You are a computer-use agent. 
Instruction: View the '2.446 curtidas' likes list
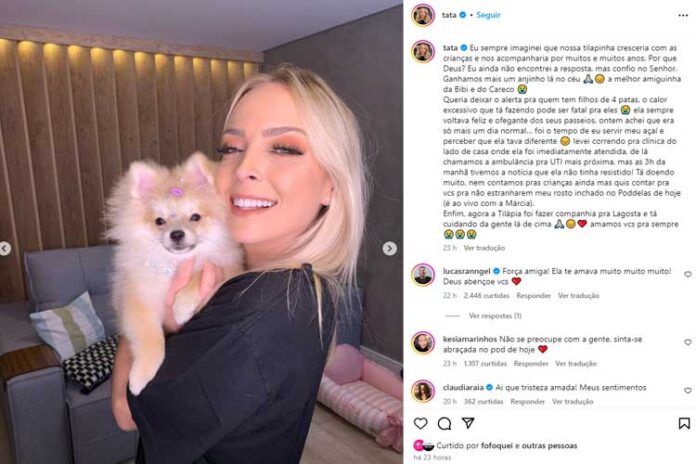click(486, 295)
